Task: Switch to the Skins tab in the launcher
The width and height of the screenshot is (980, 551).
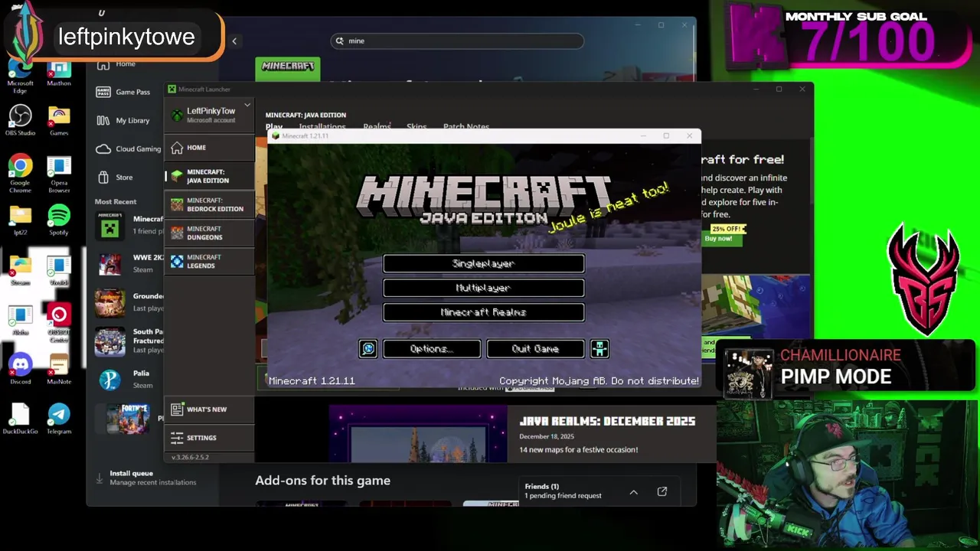Action: (416, 127)
